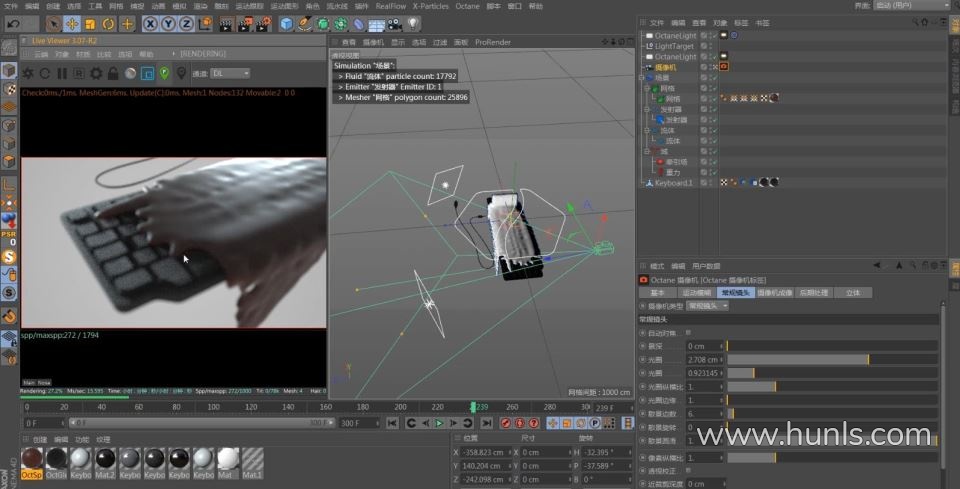The width and height of the screenshot is (960, 489).
Task: Select the Move tool in the top toolbar
Action: click(x=72, y=23)
